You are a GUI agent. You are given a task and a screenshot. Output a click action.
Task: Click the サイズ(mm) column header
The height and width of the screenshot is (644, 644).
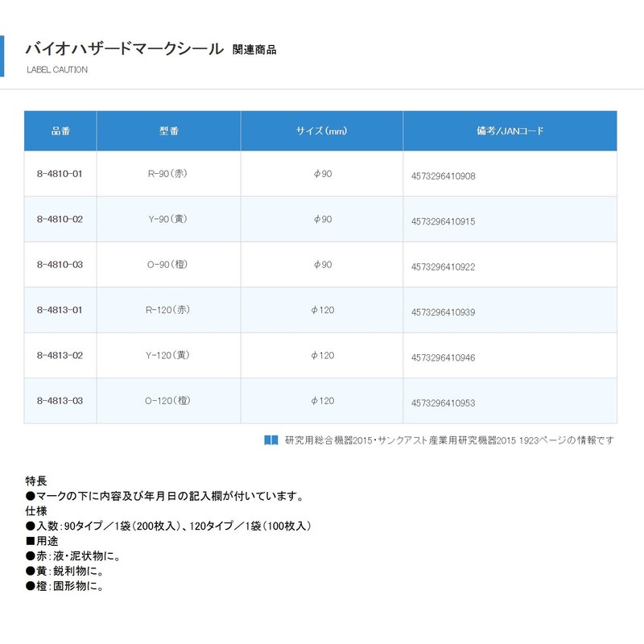(x=322, y=130)
